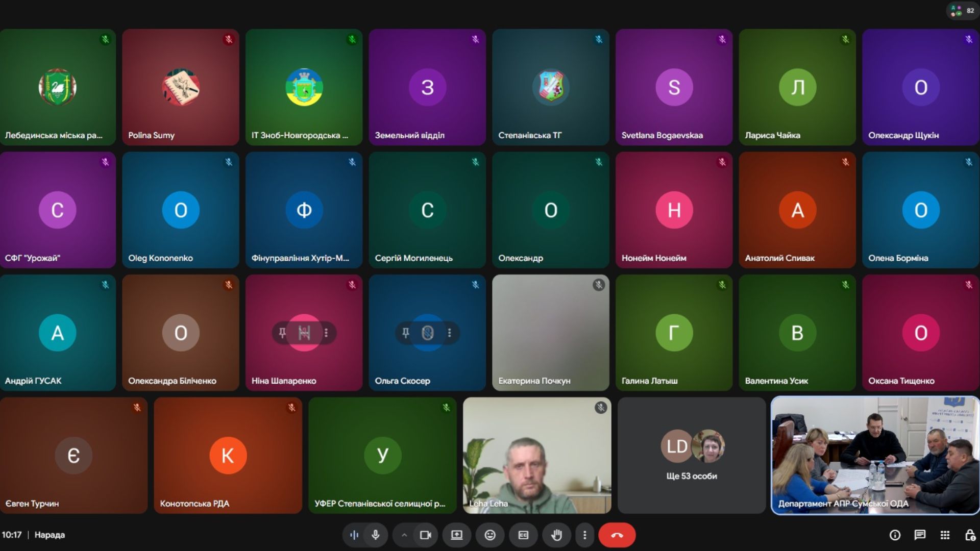This screenshot has height=551, width=980.
Task: Open options menu on Ольга Скосер tile
Action: (449, 333)
